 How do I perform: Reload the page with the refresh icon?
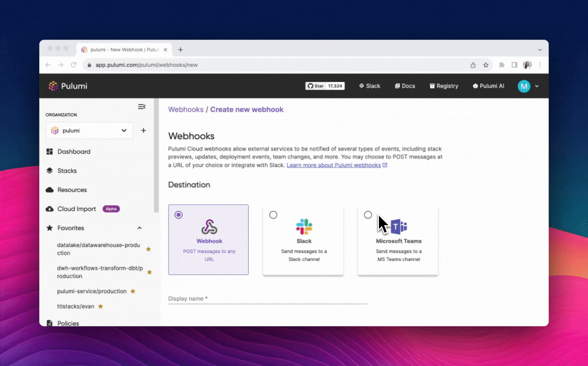[x=73, y=65]
